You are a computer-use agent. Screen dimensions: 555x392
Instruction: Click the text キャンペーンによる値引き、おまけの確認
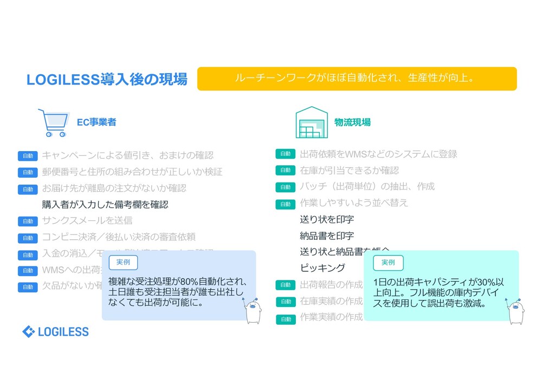point(128,155)
